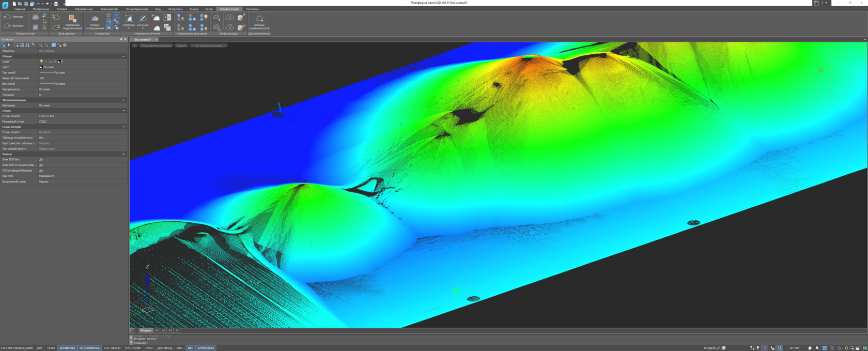This screenshot has width=868, height=351.
Task: Click the New document icon in quick access toolbar
Action: coord(14,4)
